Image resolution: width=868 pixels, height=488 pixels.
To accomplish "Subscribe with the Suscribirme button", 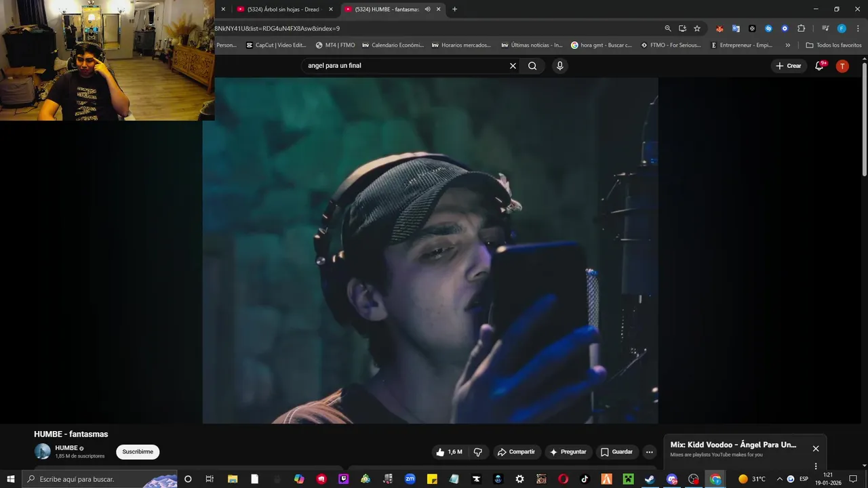I will coord(138,452).
